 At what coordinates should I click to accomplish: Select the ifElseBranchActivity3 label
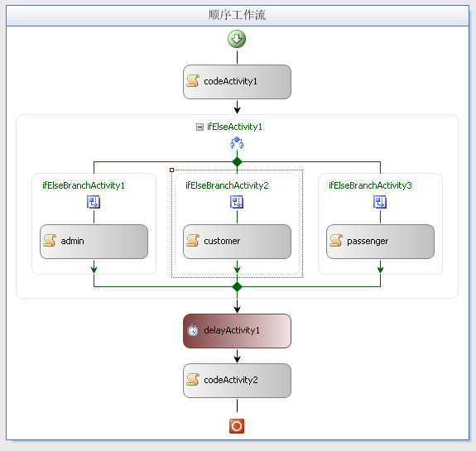[370, 185]
